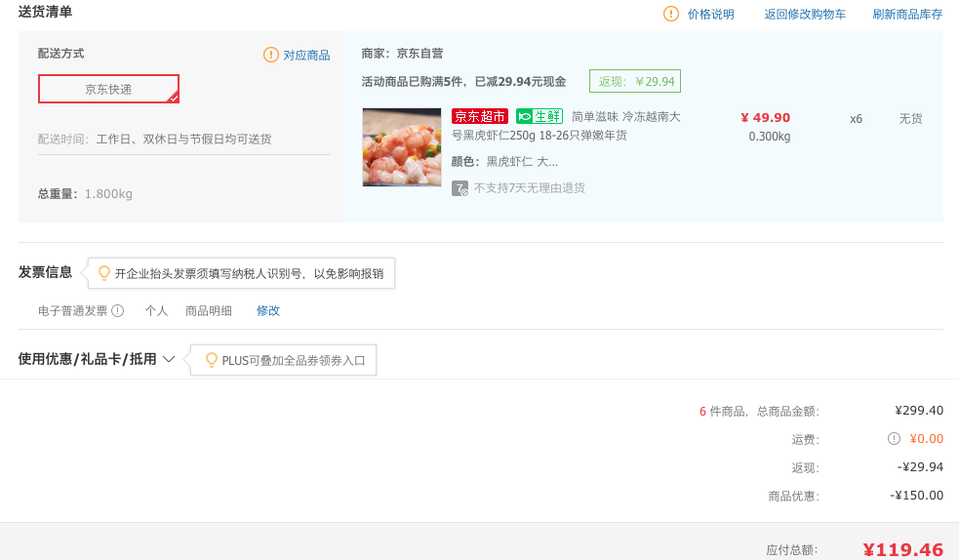Click the item weight 0.300kg
Viewport: 959px width, 560px height.
tap(770, 137)
